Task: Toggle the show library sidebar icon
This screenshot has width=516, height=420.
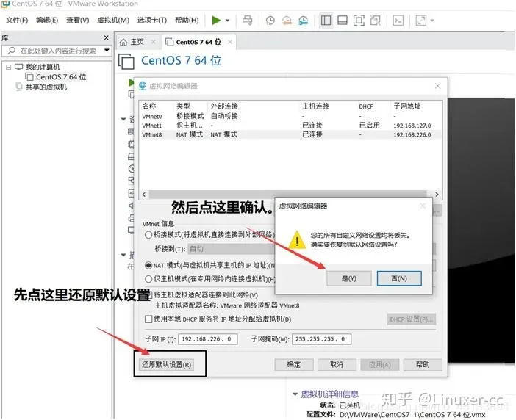Action: click(x=326, y=21)
